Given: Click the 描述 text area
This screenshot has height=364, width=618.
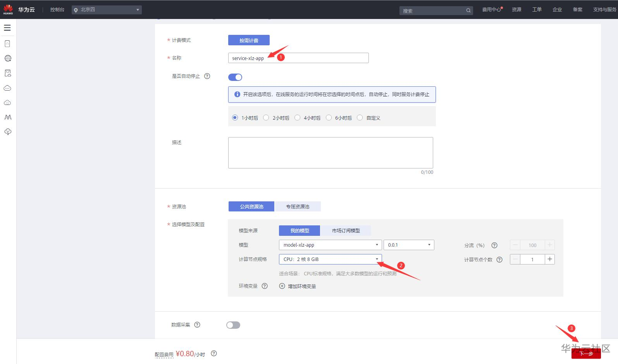Looking at the screenshot, I should 331,153.
